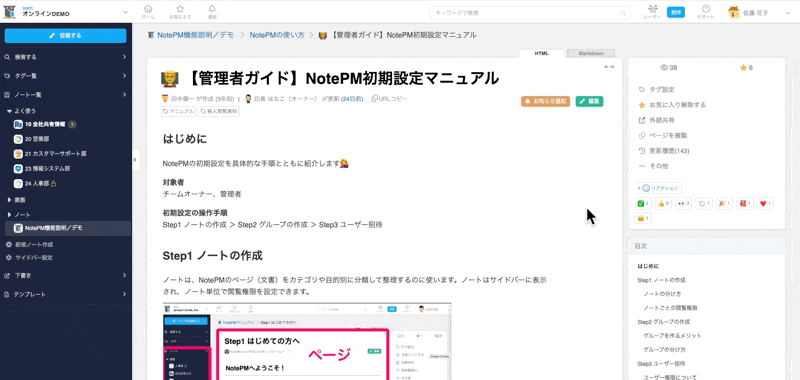Open note 23 情報システム部
800x380 pixels.
coord(42,168)
